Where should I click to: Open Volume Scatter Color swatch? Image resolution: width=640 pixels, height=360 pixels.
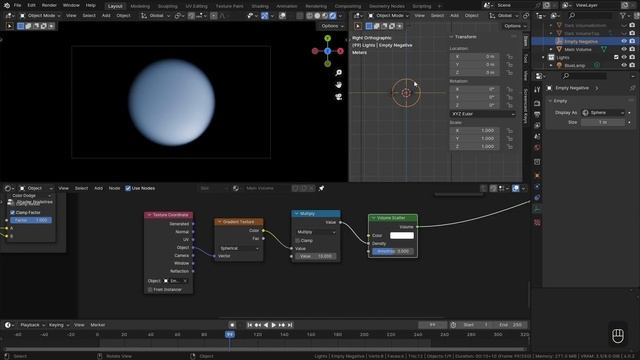pyautogui.click(x=402, y=236)
